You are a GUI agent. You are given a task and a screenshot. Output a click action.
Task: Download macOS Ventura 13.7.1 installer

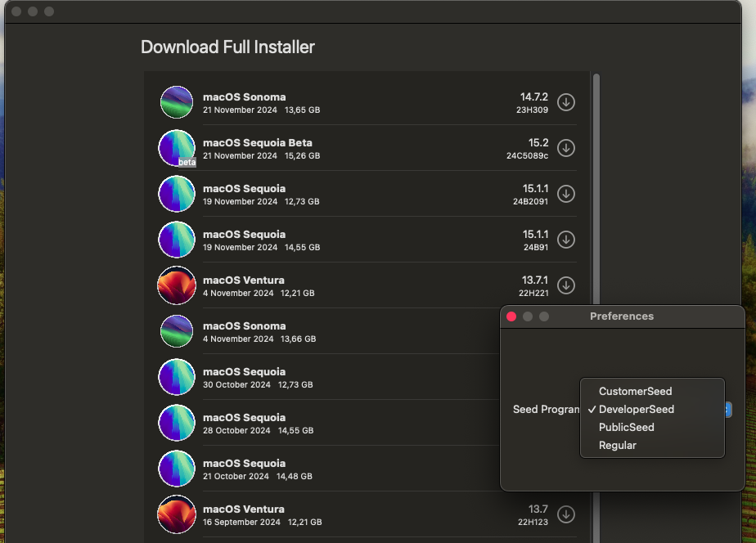coord(566,285)
